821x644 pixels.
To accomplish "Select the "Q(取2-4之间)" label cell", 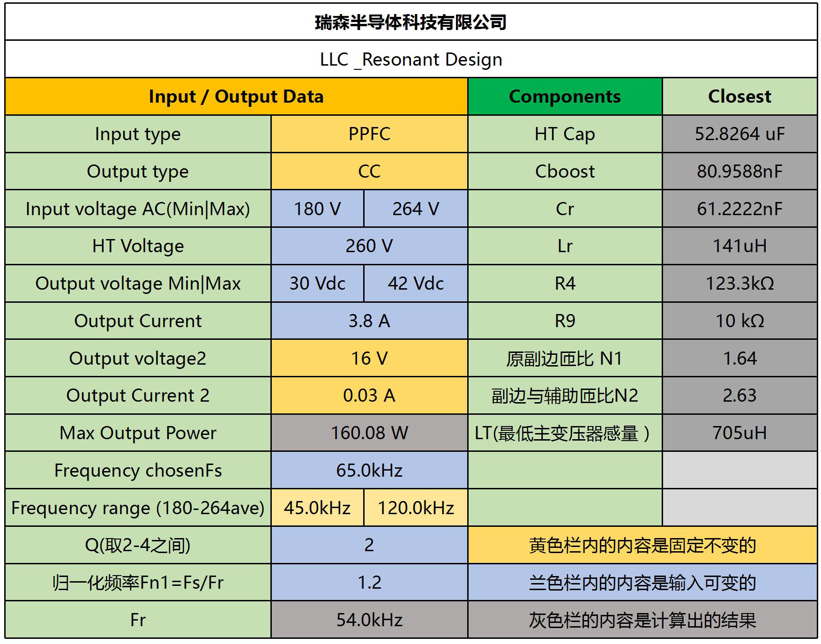I will pos(138,545).
